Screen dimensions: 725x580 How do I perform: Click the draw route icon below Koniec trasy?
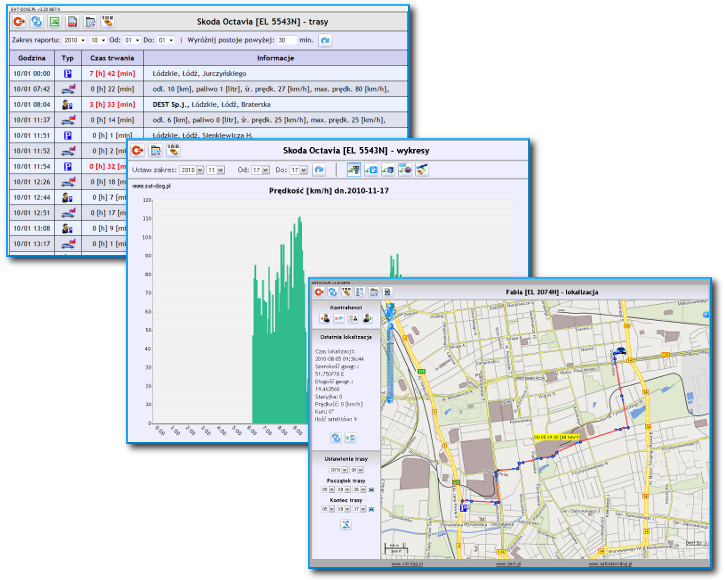(346, 524)
